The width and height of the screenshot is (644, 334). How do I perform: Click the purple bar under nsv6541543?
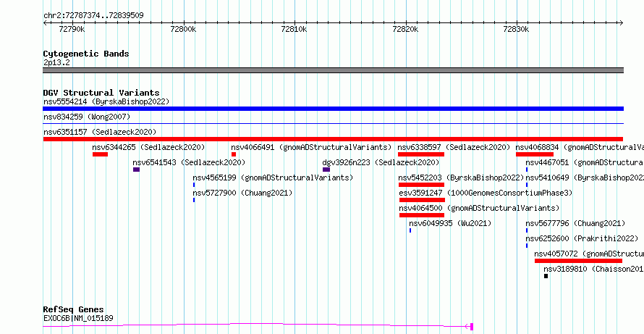136,170
